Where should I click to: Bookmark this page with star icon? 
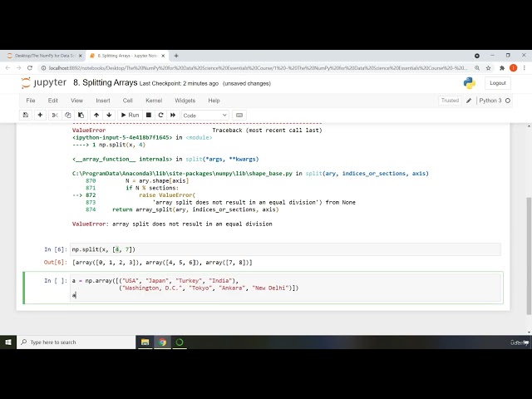tap(488, 68)
